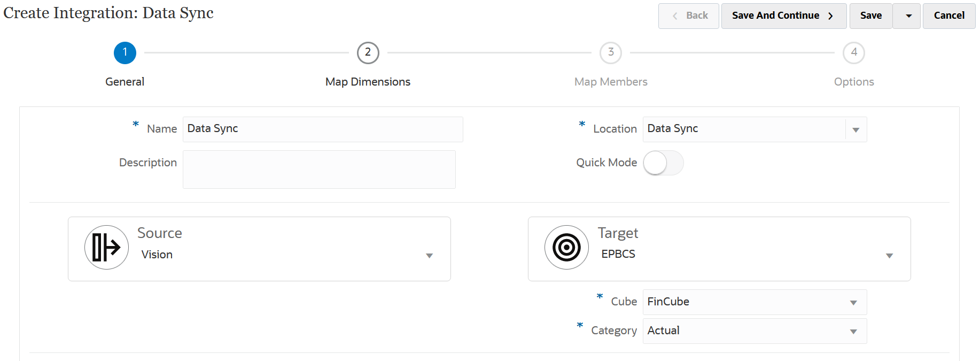Click the Save button

tap(871, 16)
